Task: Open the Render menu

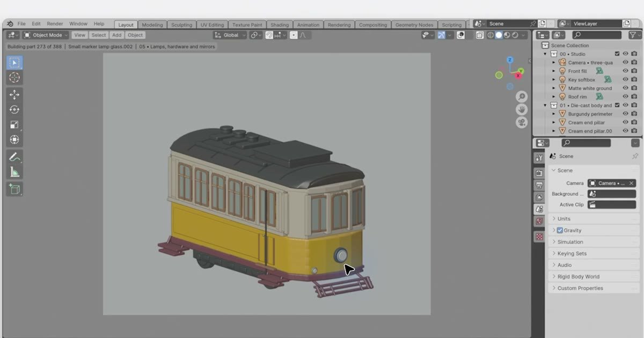Action: pos(55,24)
